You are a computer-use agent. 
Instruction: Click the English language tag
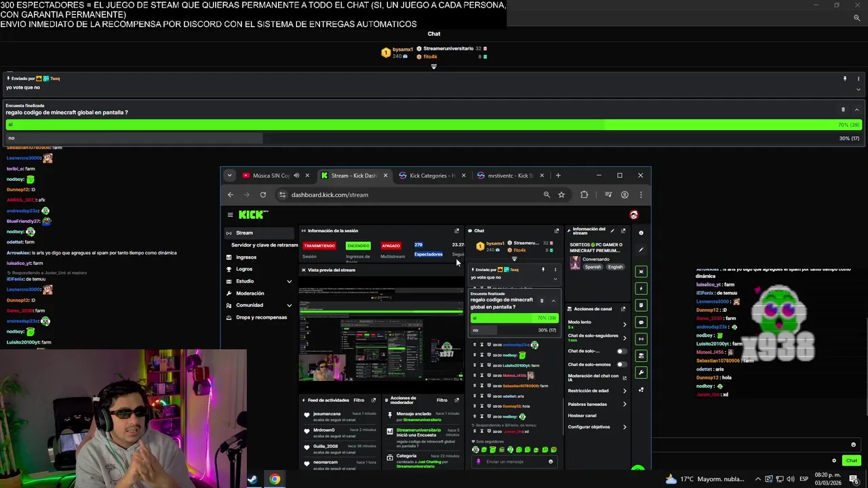pos(615,267)
